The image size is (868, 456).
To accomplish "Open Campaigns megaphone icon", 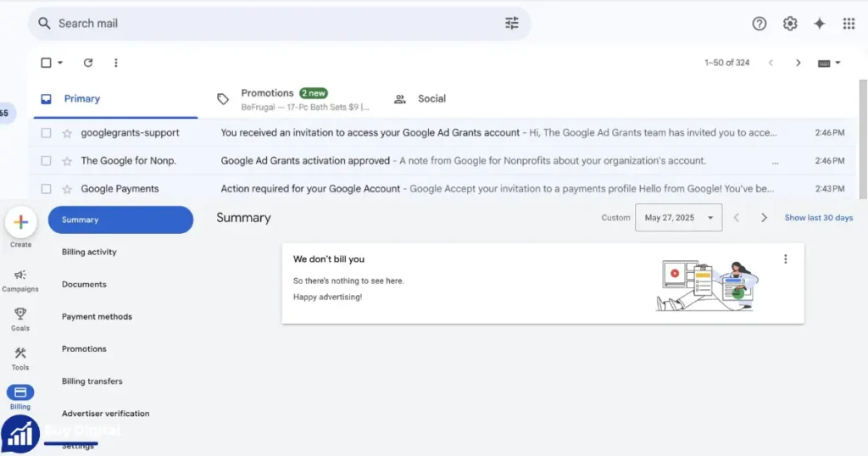I will click(20, 275).
